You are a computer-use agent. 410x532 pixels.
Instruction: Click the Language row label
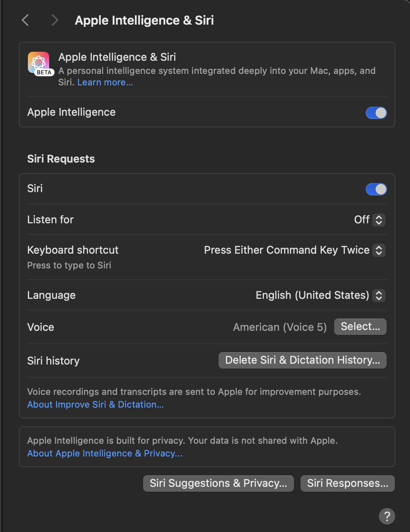pyautogui.click(x=51, y=295)
